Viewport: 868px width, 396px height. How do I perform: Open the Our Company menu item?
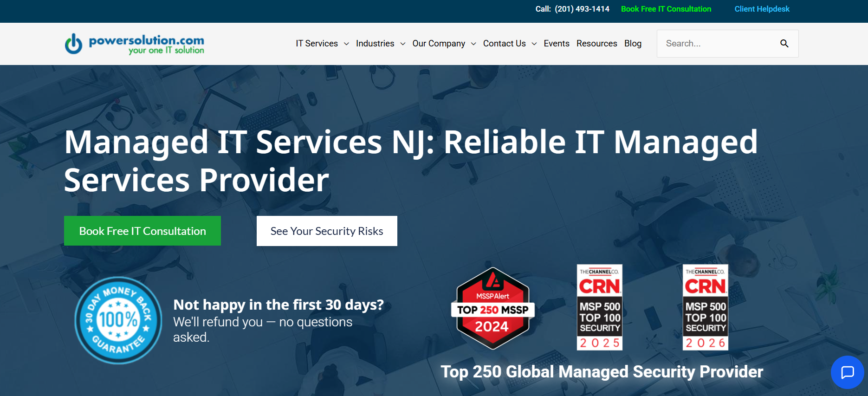click(439, 43)
